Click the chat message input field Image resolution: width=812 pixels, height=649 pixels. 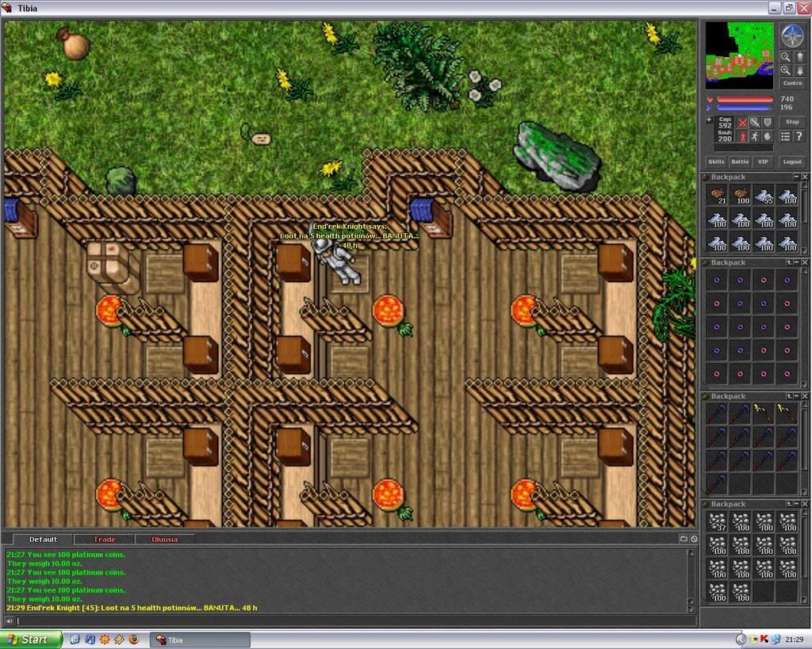pyautogui.click(x=356, y=621)
